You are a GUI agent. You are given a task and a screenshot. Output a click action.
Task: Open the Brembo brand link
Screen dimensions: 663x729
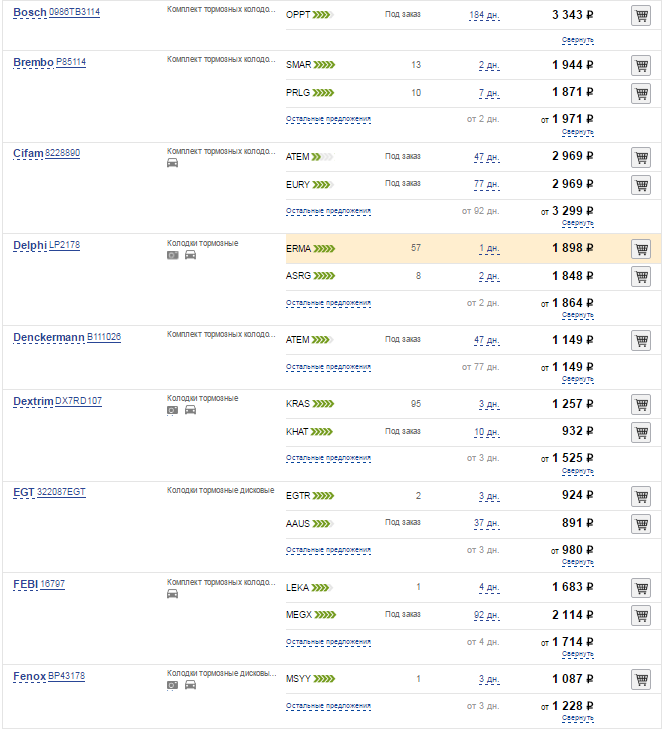pyautogui.click(x=33, y=62)
